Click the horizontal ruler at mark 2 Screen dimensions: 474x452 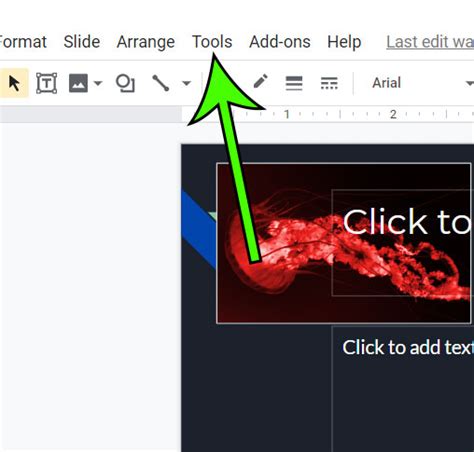point(393,114)
